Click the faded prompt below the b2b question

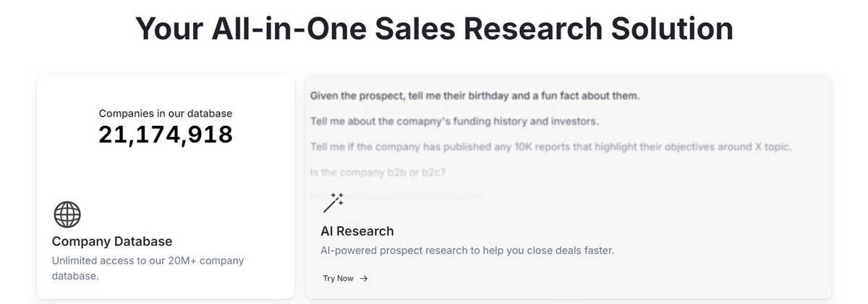(x=396, y=196)
